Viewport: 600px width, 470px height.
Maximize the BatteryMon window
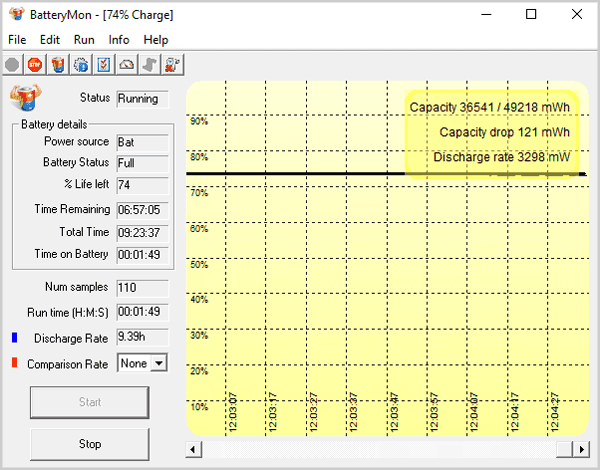coord(531,15)
